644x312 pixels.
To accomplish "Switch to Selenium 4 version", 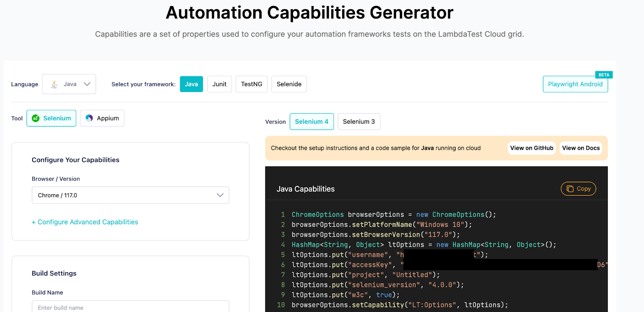I will pos(312,121).
